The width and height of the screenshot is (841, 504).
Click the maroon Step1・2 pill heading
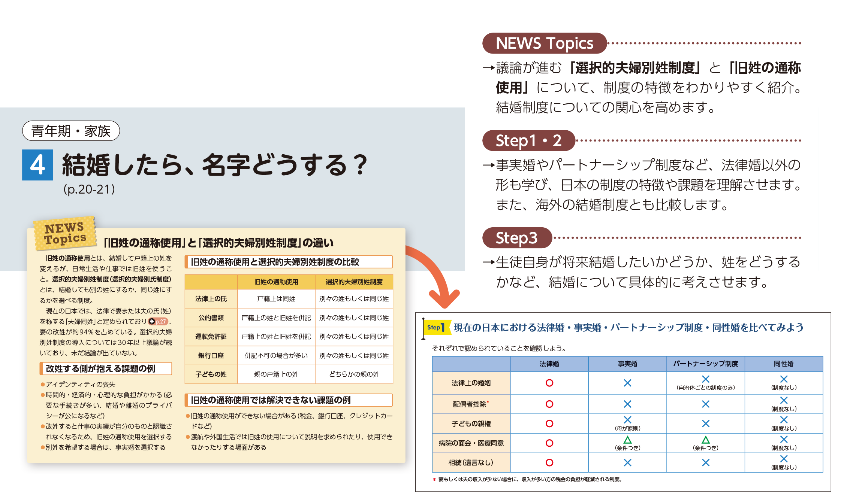pyautogui.click(x=528, y=140)
